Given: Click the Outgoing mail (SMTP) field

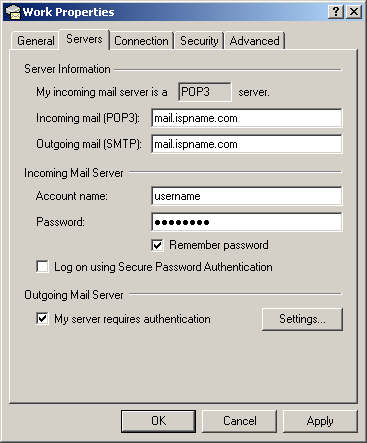Looking at the screenshot, I should tap(247, 144).
